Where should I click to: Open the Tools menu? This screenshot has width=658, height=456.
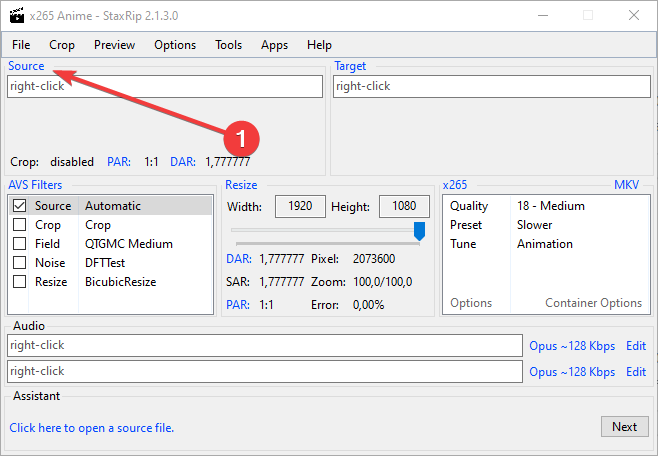coord(228,45)
